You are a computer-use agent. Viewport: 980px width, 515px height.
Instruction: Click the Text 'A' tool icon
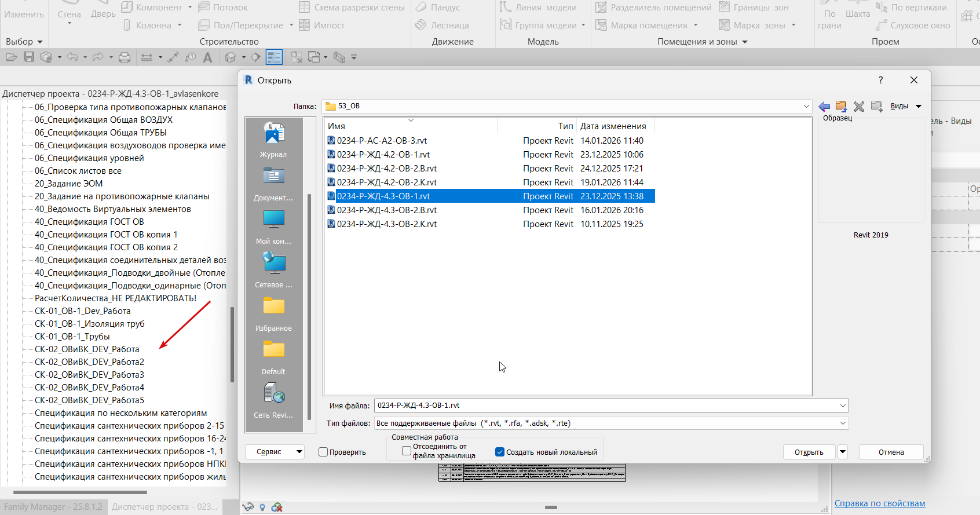point(208,57)
